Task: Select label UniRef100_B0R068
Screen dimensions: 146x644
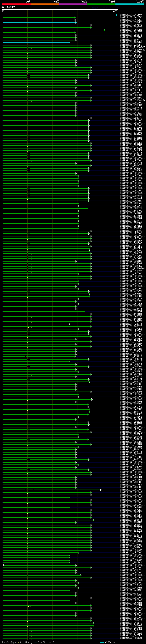Action: tap(131, 58)
